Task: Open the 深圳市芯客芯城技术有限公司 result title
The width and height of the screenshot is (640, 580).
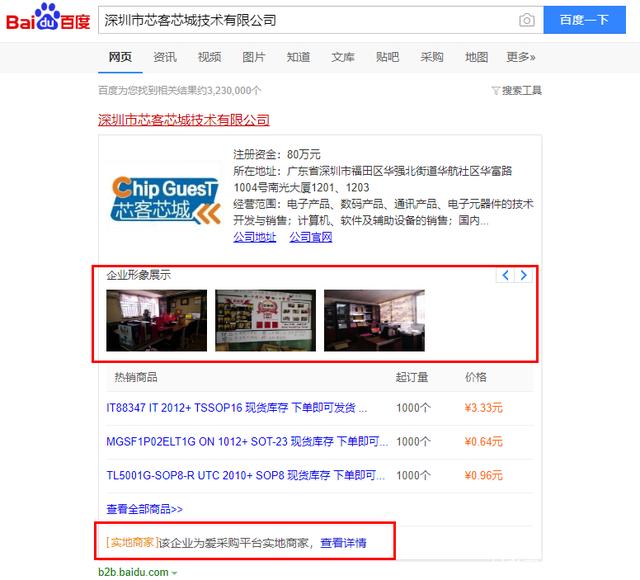Action: click(184, 120)
